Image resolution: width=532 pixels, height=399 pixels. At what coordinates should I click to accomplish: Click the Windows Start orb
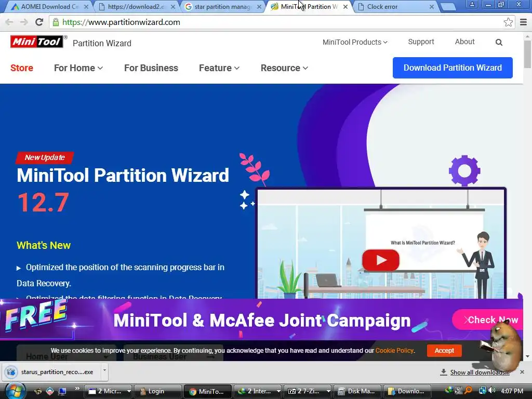coord(15,391)
